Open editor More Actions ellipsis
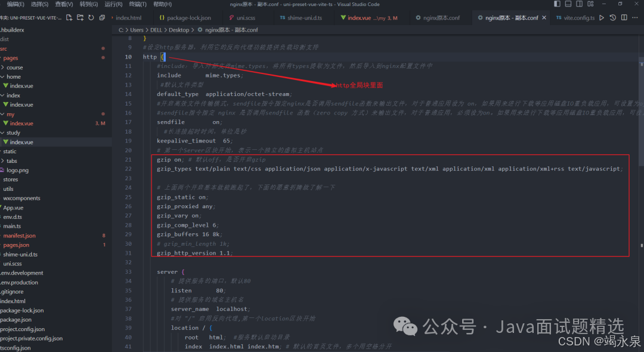This screenshot has height=352, width=644. [635, 18]
